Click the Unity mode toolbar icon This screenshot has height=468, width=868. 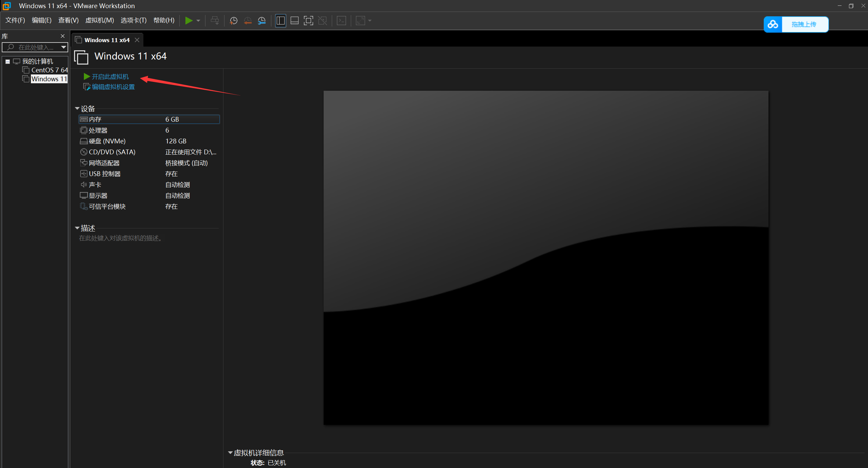tap(322, 21)
